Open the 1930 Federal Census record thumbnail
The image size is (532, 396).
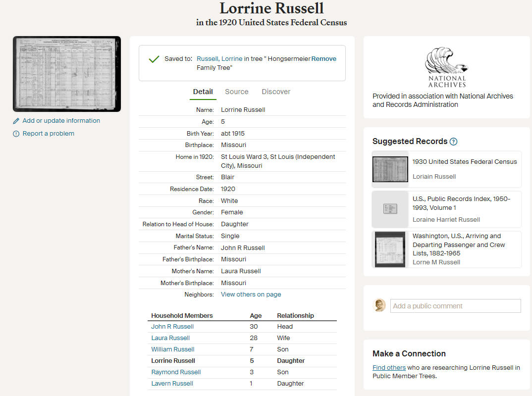click(x=390, y=169)
